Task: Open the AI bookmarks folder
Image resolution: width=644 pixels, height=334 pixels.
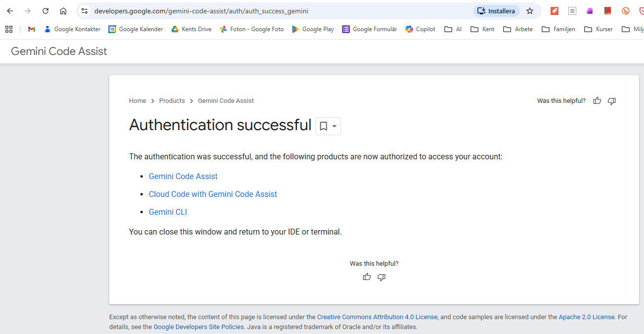Action: 453,29
